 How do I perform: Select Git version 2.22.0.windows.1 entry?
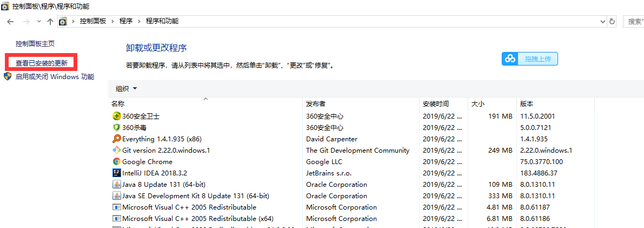pyautogui.click(x=166, y=150)
